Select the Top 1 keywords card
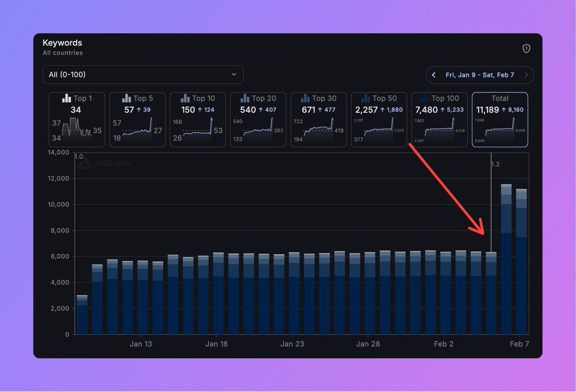The image size is (576, 392). click(x=77, y=119)
